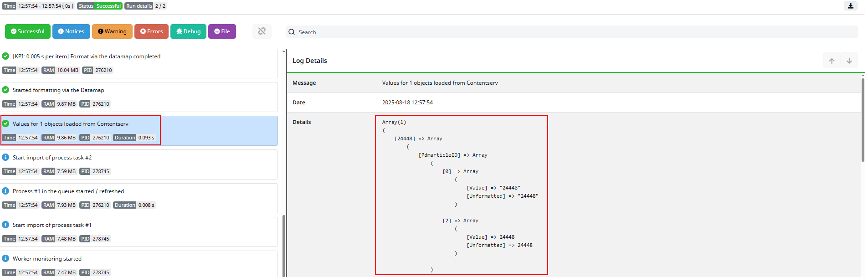Click the Duration 0.008 s badge

click(134, 205)
